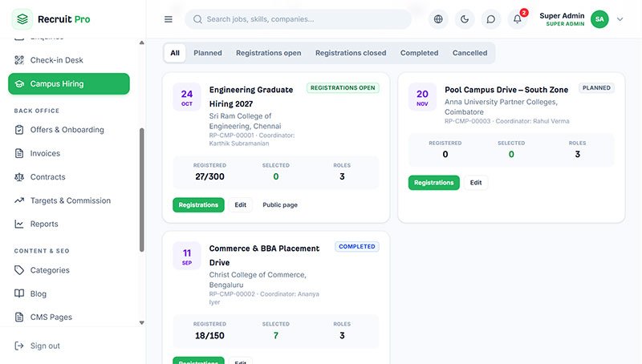Select the All filter tab
Image resolution: width=642 pixels, height=364 pixels.
coord(175,53)
